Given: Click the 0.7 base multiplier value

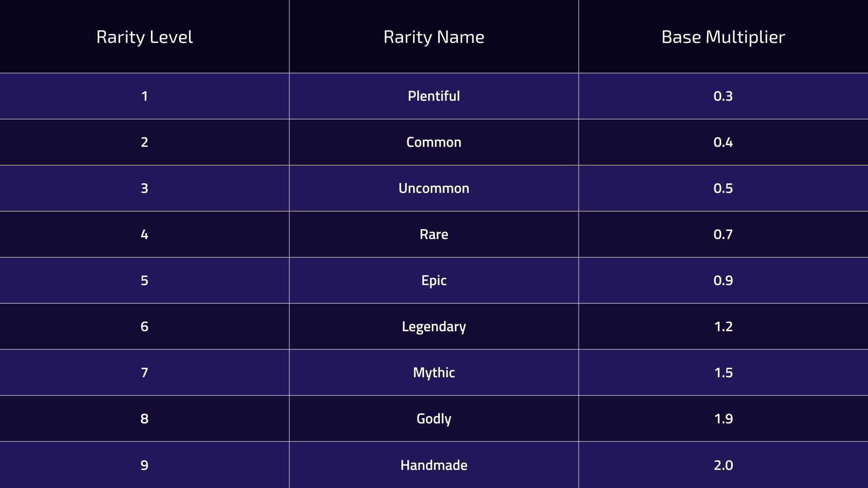Looking at the screenshot, I should point(723,234).
